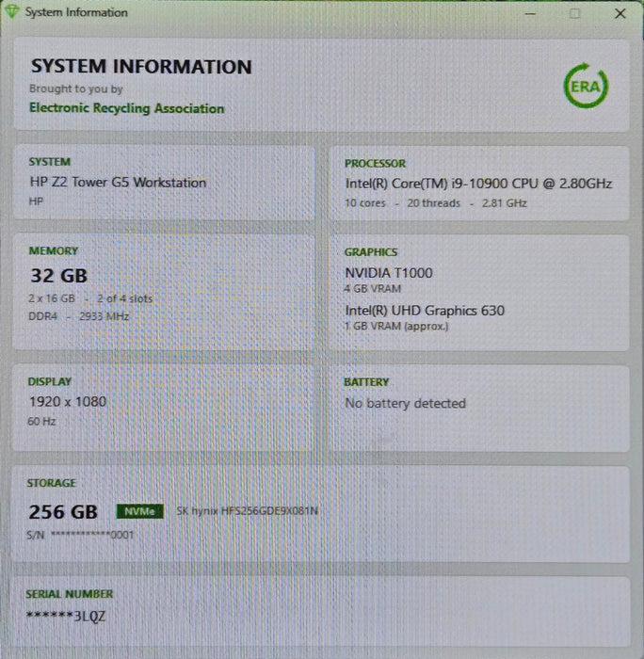Viewport: 644px width, 659px height.
Task: Click the '2933 MHz' memory speed
Action: click(x=104, y=316)
